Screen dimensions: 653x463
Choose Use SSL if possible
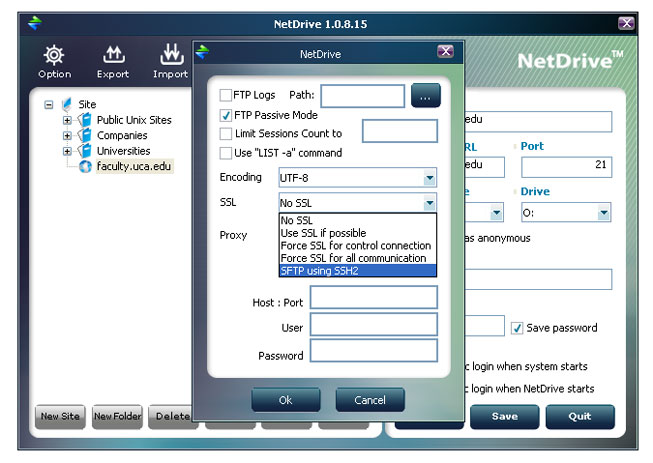[x=357, y=233]
